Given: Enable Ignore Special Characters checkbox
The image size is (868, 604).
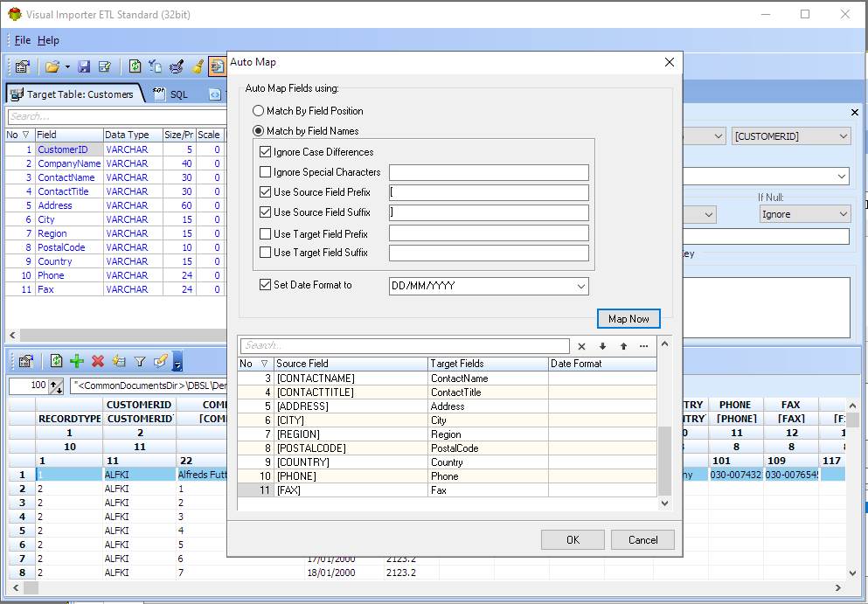Looking at the screenshot, I should click(x=266, y=172).
